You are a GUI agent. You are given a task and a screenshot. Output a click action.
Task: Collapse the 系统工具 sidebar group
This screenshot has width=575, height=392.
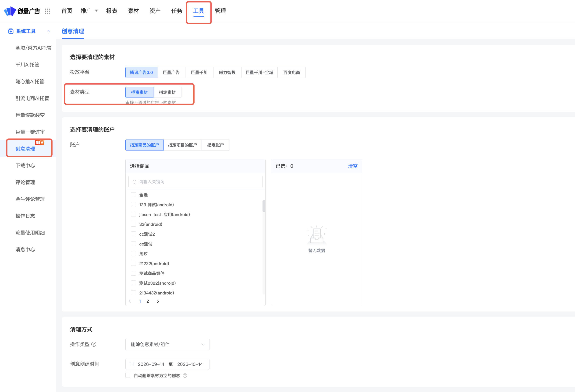pyautogui.click(x=49, y=31)
